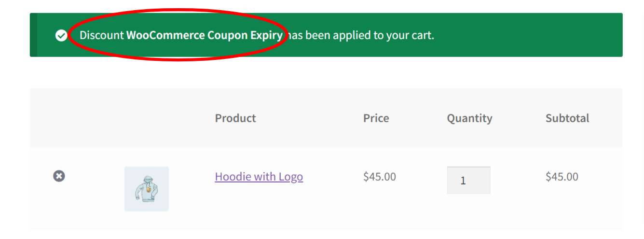644x239 pixels.
Task: Click the number 1 in quantity box
Action: [x=463, y=181]
